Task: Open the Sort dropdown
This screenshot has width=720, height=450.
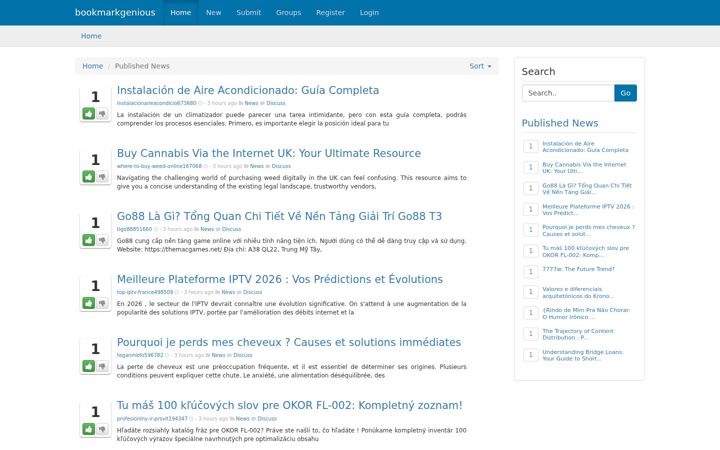Action: coord(480,66)
